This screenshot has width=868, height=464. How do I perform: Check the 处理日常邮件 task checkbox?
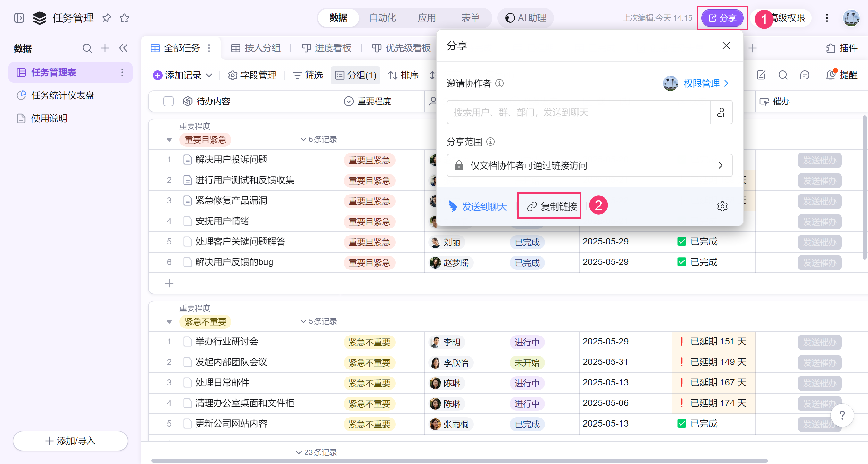187,383
